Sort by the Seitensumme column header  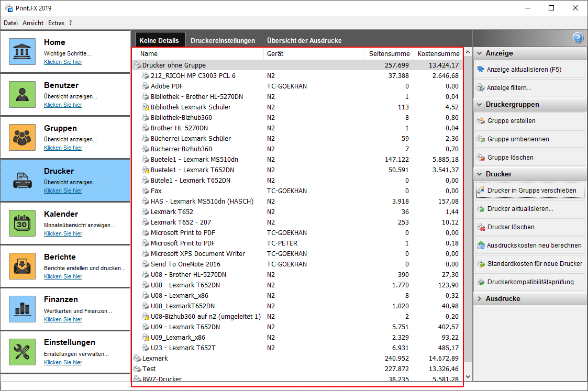388,53
